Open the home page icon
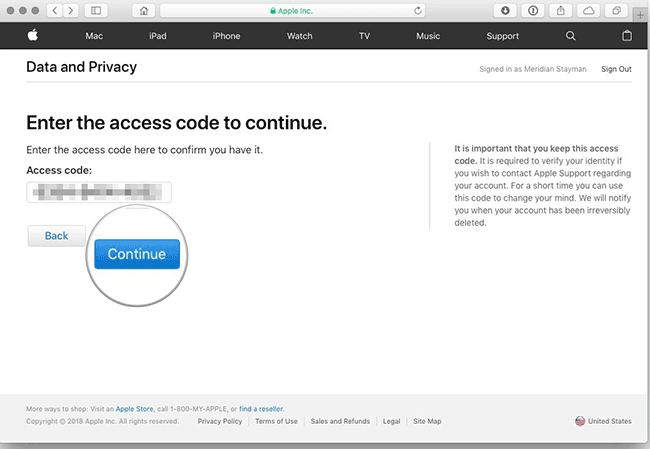 [144, 11]
